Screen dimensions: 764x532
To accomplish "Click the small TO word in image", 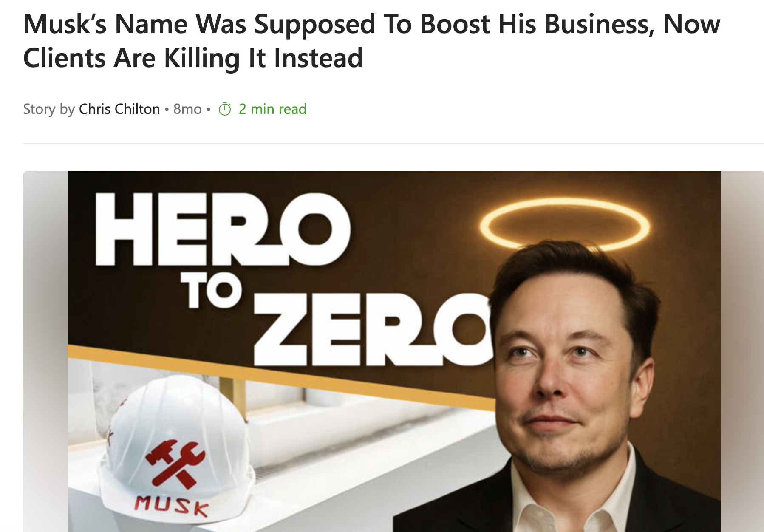I will tap(211, 289).
